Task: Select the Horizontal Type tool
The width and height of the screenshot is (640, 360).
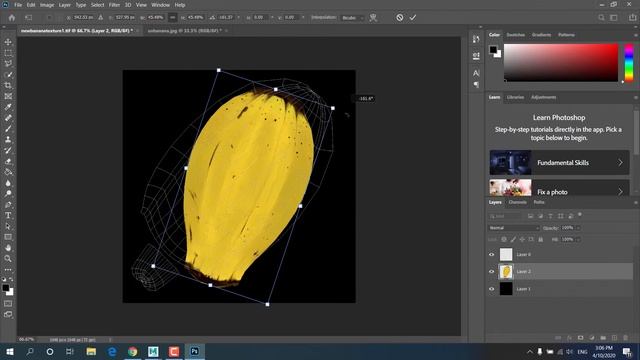Action: 8,215
